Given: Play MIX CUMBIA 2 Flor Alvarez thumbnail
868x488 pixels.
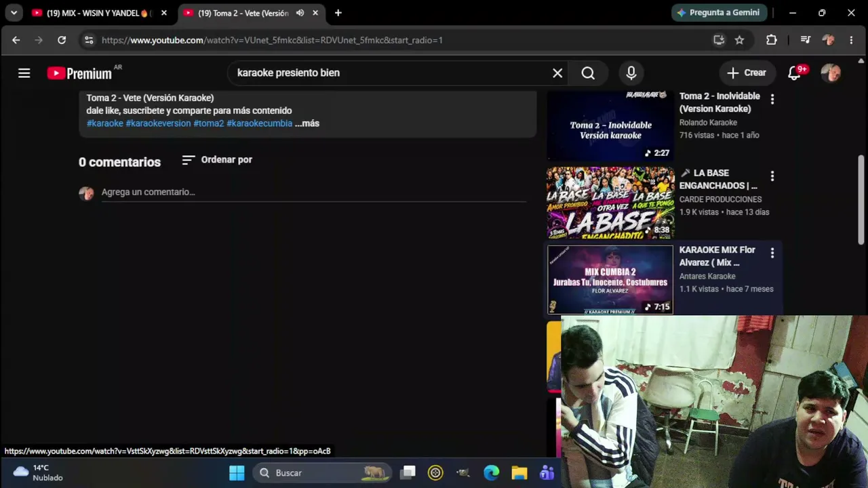Looking at the screenshot, I should (610, 280).
